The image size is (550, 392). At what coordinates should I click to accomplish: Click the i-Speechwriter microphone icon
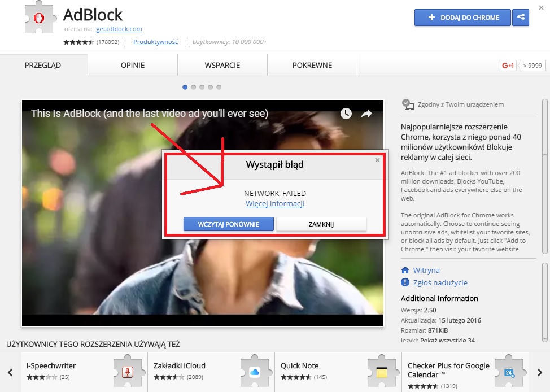pos(128,372)
